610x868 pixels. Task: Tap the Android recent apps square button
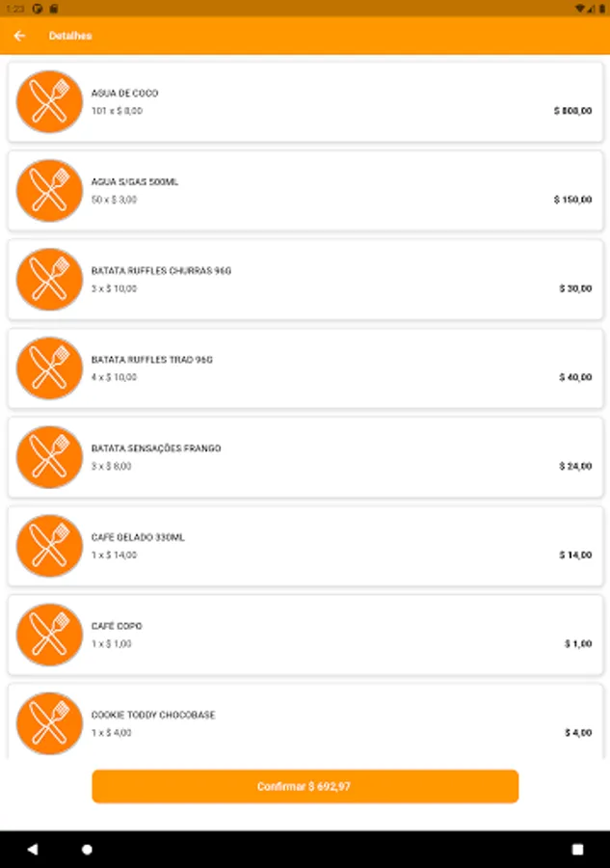[578, 850]
